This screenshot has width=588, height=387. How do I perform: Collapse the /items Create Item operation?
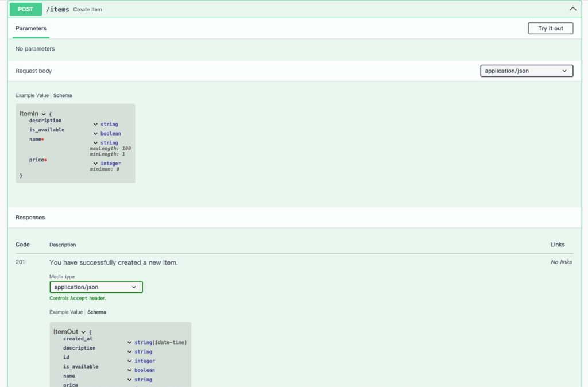point(572,9)
